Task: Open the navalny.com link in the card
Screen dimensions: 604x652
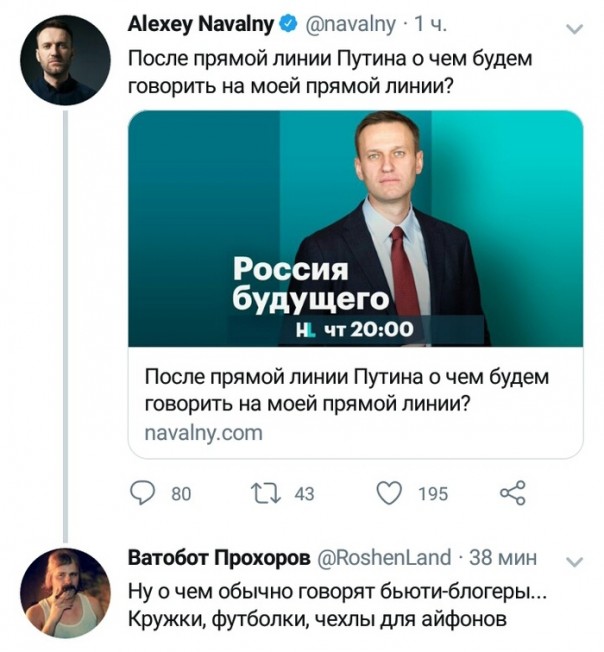Action: click(203, 433)
